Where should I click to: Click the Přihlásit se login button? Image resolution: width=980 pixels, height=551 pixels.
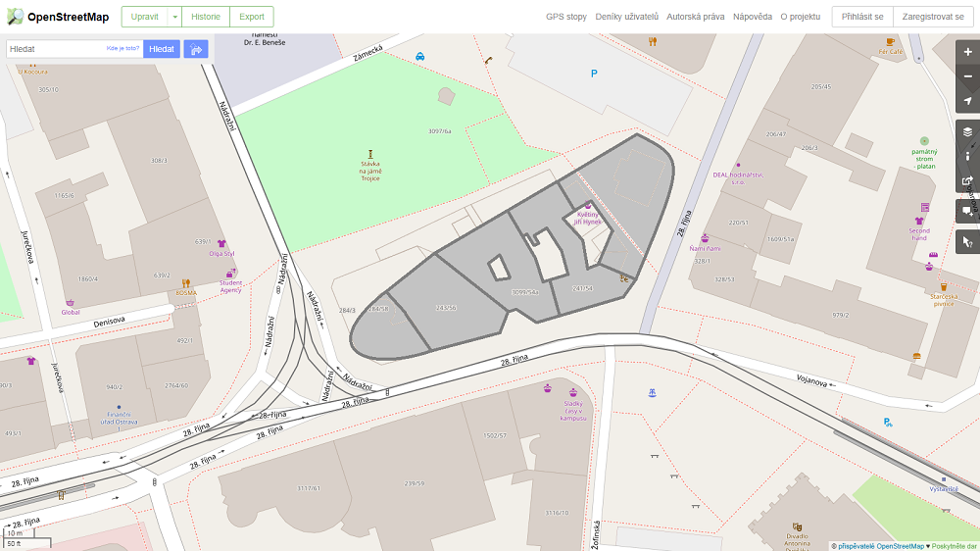[862, 17]
